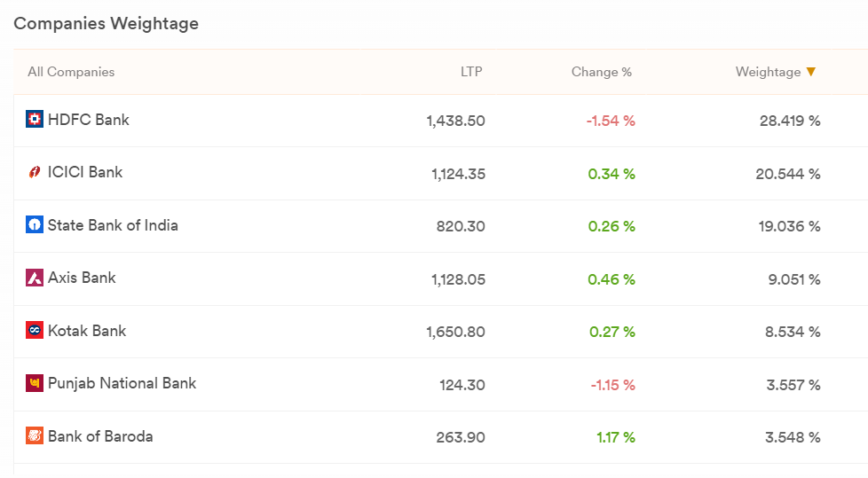Open State Bank of India details
The width and height of the screenshot is (868, 478).
[113, 225]
